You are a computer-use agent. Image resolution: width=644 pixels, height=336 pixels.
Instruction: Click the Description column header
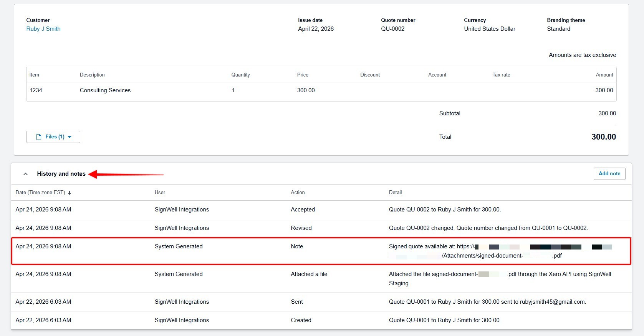[92, 75]
